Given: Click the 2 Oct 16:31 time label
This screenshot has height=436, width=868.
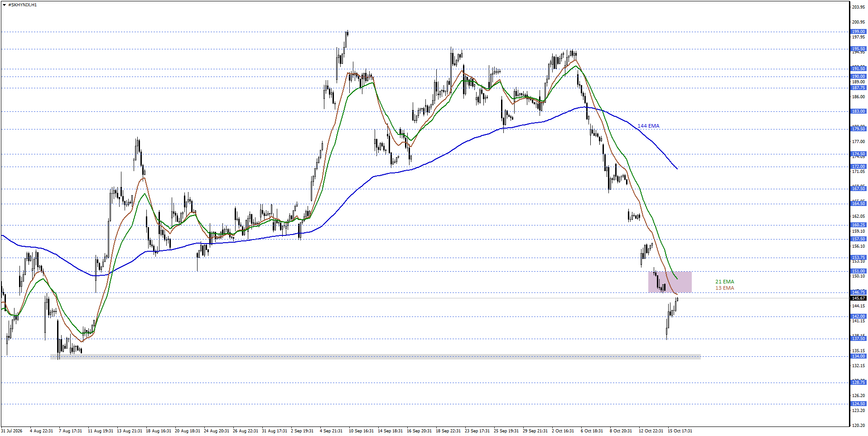Looking at the screenshot, I should tap(563, 431).
